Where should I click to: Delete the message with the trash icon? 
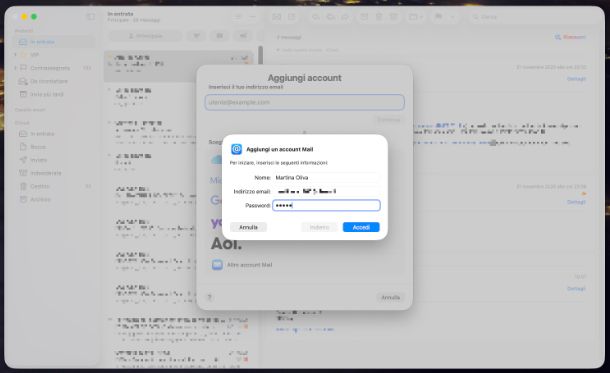[x=379, y=17]
